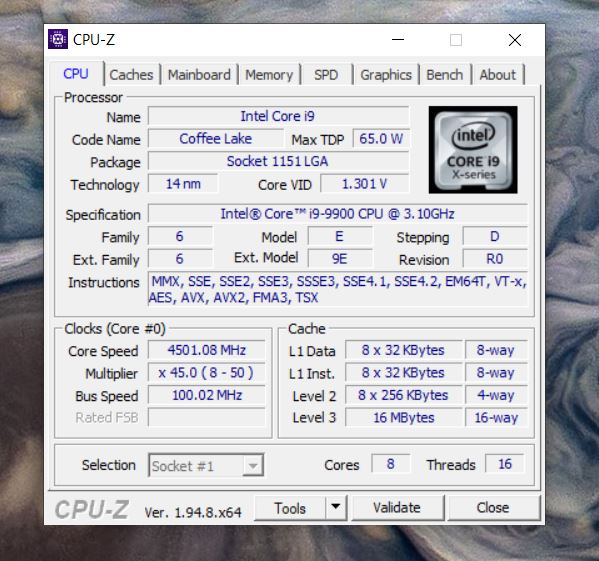Click the Level 3 '16 MBytes' value
This screenshot has height=561, width=599.
tap(403, 417)
